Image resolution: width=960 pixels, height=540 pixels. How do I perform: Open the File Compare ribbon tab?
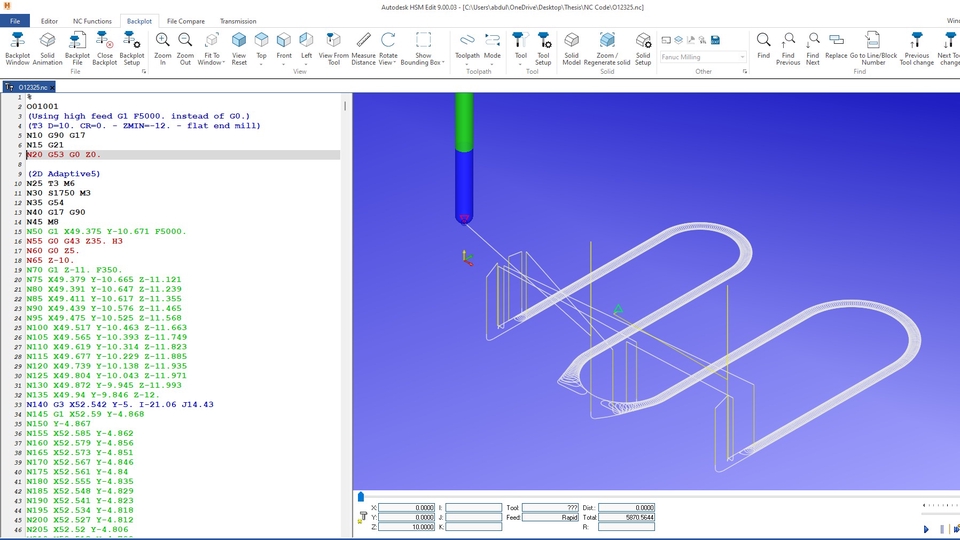coord(185,21)
